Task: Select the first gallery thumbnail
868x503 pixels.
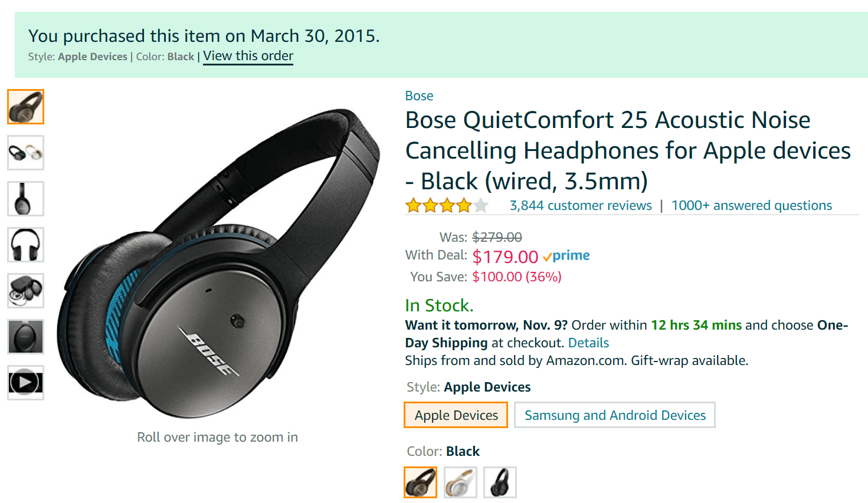Action: [x=25, y=107]
